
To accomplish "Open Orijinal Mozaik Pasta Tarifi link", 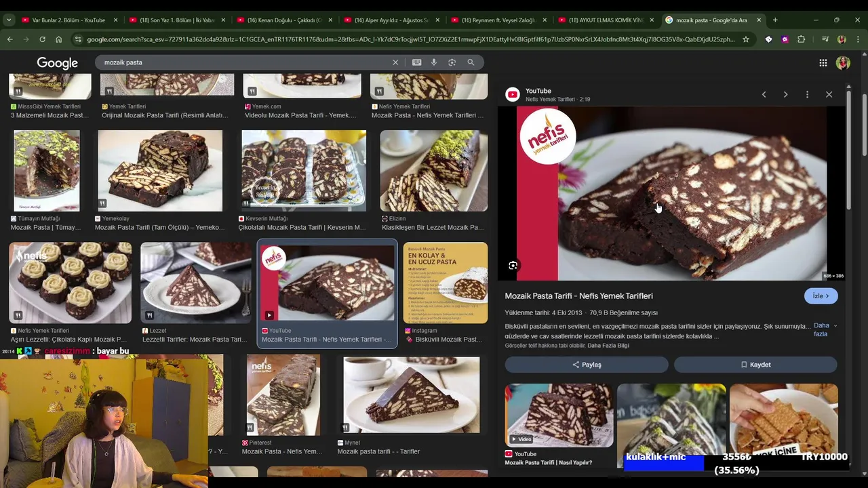I will (165, 115).
